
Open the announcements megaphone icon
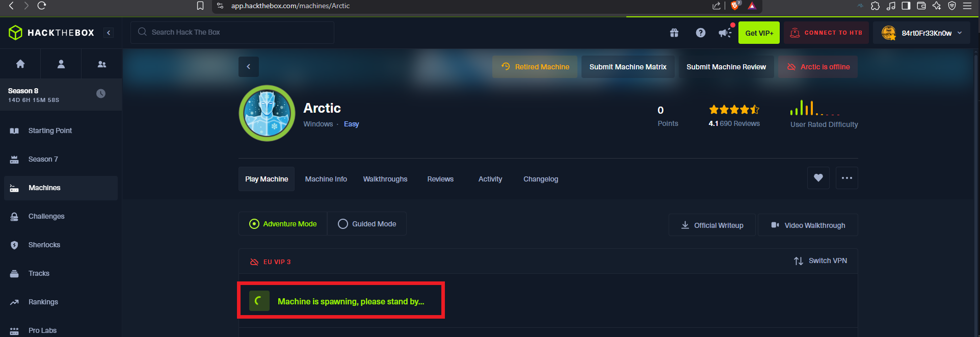(725, 33)
